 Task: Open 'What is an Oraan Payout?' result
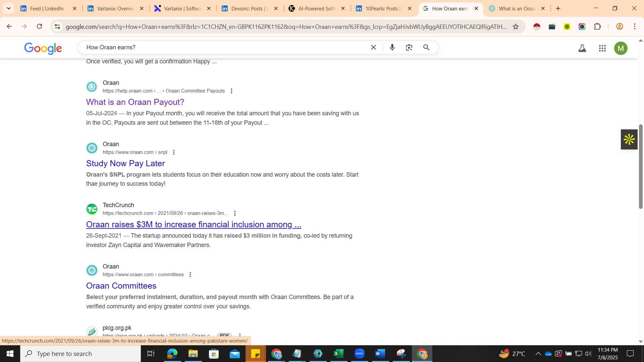click(135, 102)
